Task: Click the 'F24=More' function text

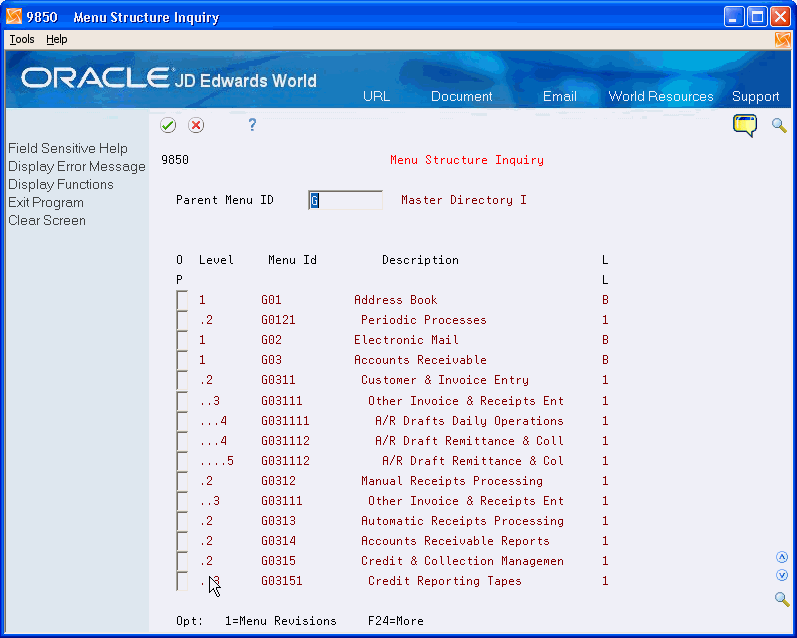Action: (x=395, y=621)
